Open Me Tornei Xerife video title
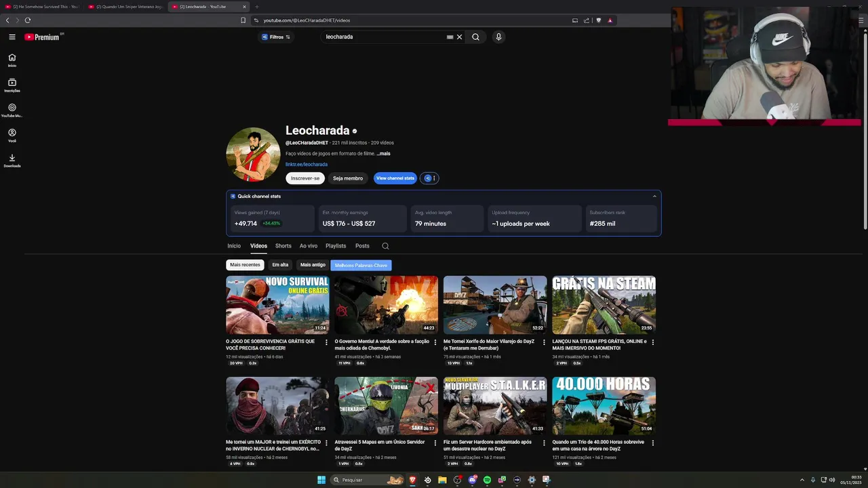The width and height of the screenshot is (868, 488). (x=489, y=345)
